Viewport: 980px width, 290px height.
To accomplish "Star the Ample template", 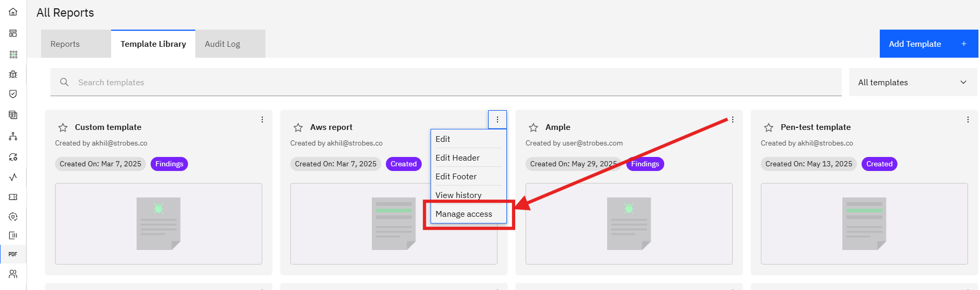I will (533, 127).
